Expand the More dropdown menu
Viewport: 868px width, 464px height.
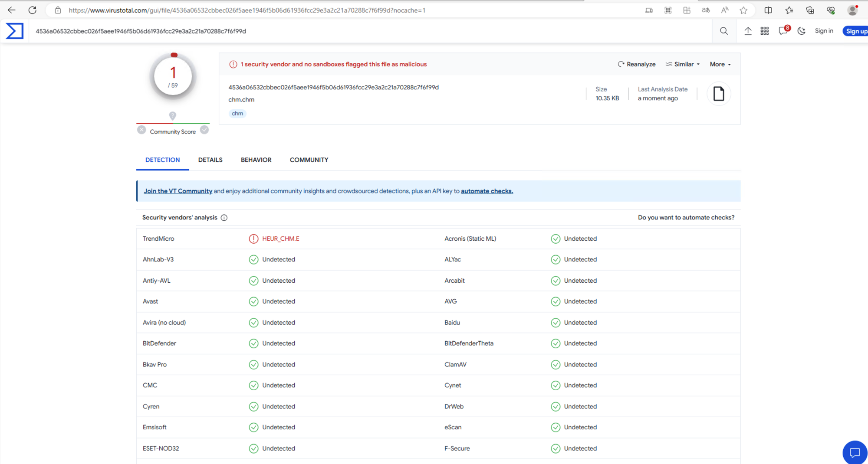[720, 64]
